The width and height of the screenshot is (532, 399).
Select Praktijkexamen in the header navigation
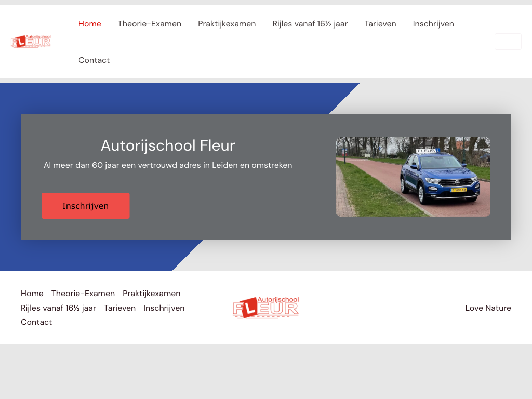(227, 24)
